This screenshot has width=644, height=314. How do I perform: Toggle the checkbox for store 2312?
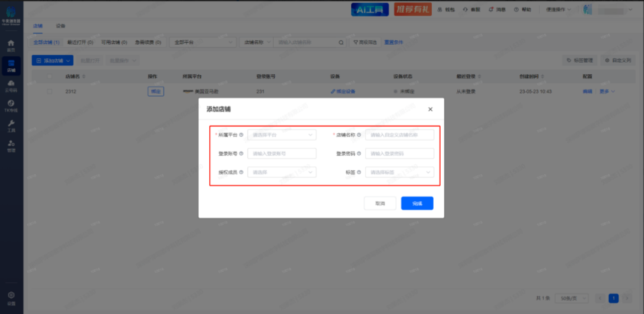(49, 91)
